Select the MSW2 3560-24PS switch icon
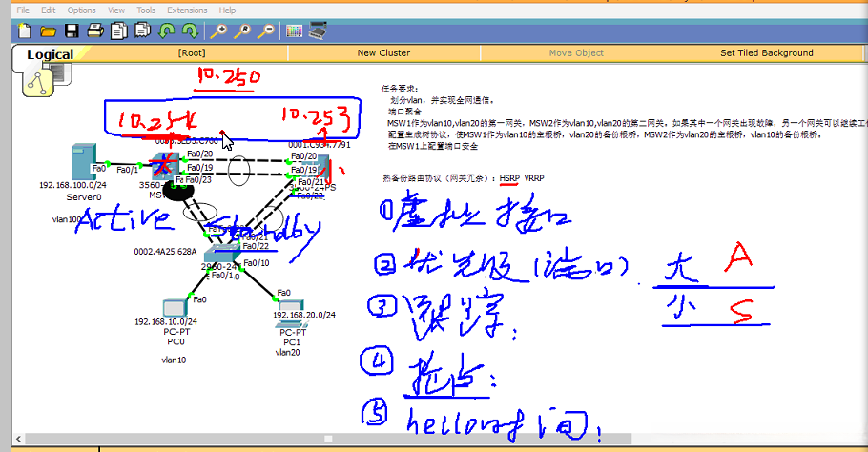 [x=316, y=169]
